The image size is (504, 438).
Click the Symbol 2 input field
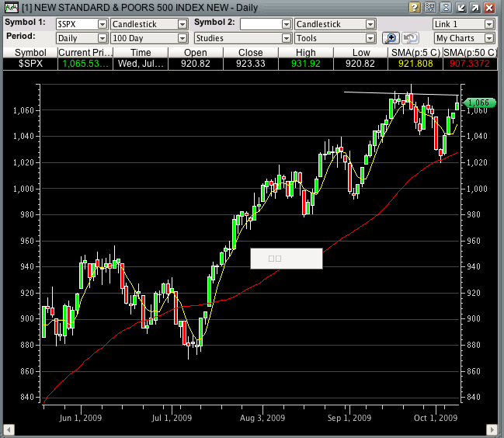coord(260,24)
